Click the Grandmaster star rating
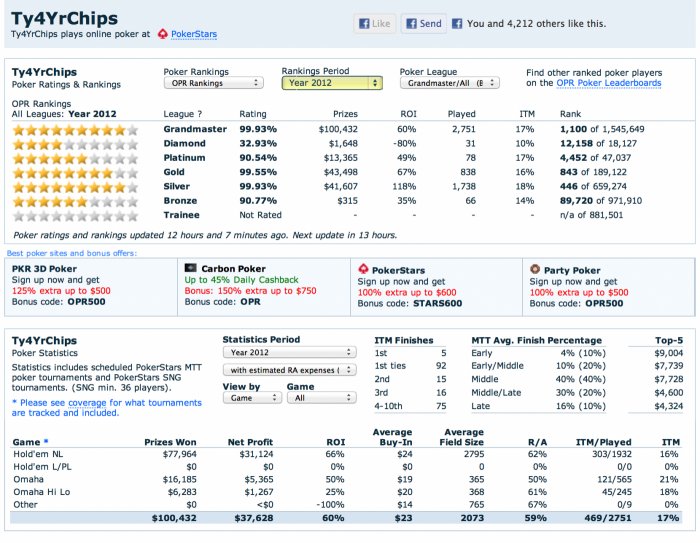This screenshot has width=700, height=543. (x=75, y=130)
